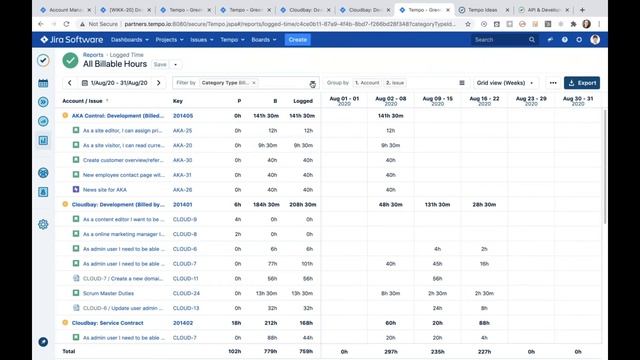The image size is (640, 360).
Task: Open the Jira feedback megaphone icon
Action: [x=550, y=40]
